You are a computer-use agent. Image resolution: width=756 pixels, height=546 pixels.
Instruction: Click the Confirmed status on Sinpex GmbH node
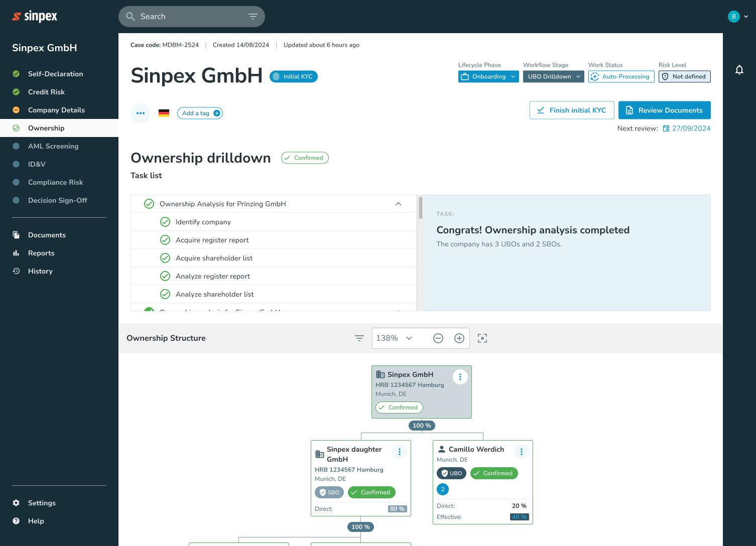(399, 407)
